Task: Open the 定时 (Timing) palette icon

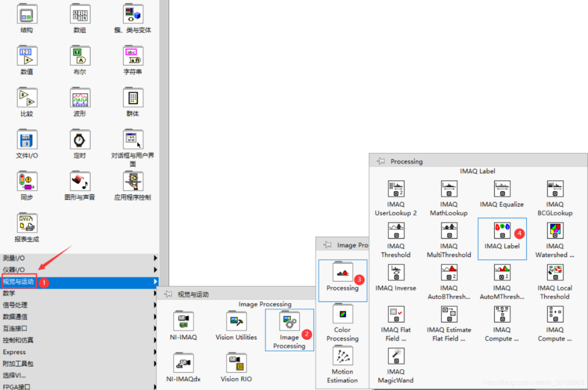Action: tap(80, 139)
